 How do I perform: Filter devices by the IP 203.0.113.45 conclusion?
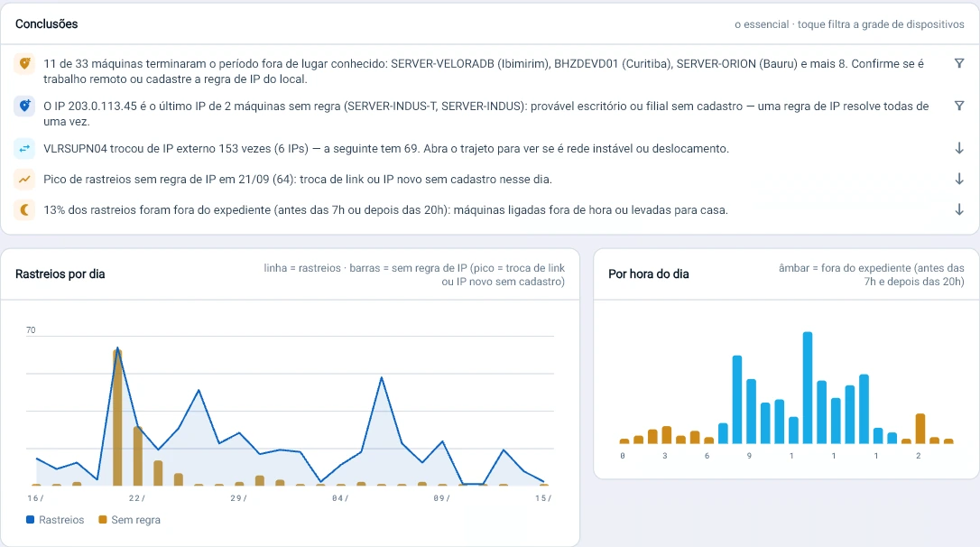coord(958,107)
